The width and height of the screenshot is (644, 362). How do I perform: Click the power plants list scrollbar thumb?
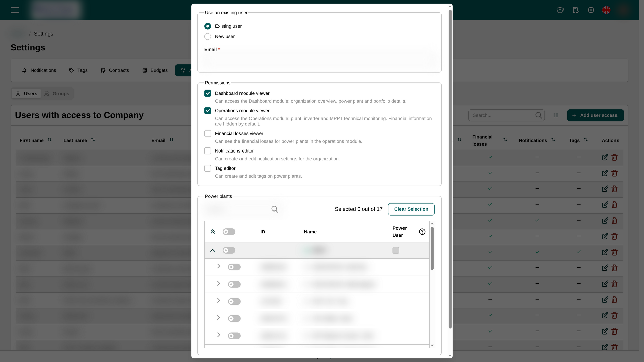tap(432, 248)
